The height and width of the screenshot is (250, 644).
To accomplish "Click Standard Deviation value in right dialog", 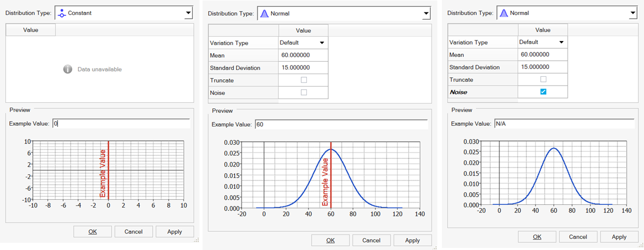I will click(543, 67).
